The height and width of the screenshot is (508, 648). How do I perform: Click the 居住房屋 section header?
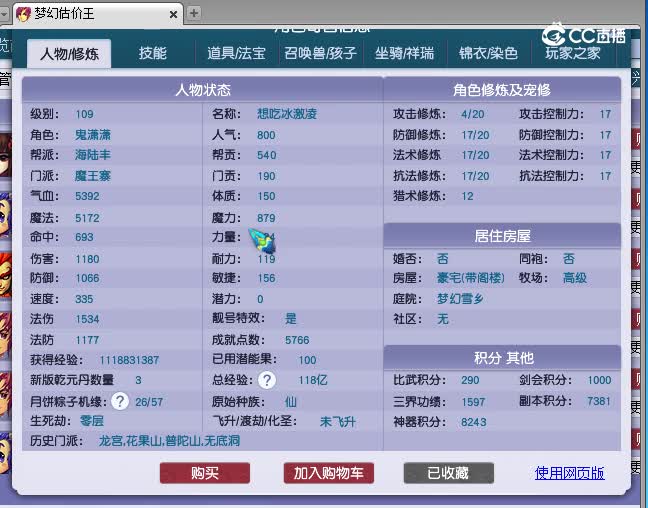tap(502, 236)
